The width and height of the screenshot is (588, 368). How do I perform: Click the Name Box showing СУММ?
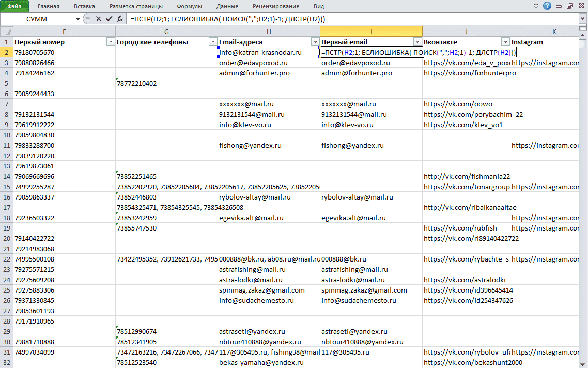click(x=37, y=19)
